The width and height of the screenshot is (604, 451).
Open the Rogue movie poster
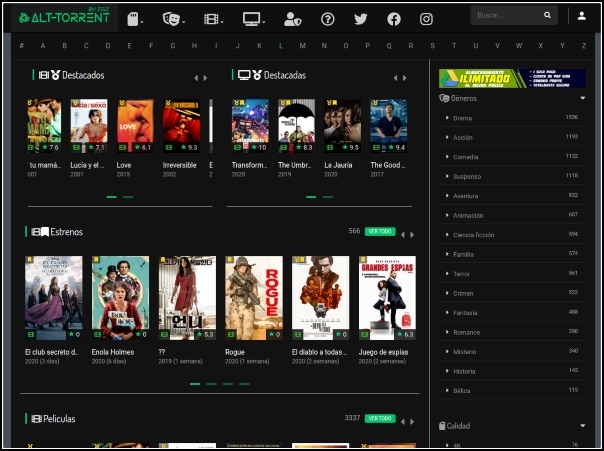(x=254, y=298)
